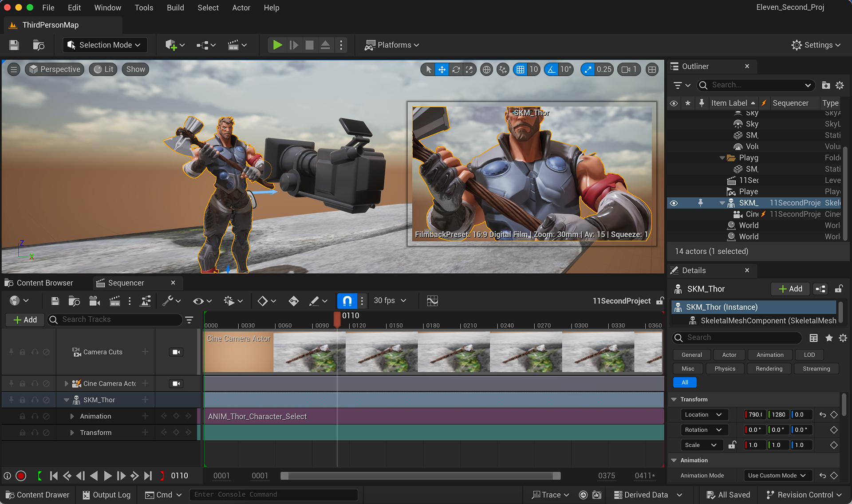Click the viewport layout maximize icon

click(652, 69)
